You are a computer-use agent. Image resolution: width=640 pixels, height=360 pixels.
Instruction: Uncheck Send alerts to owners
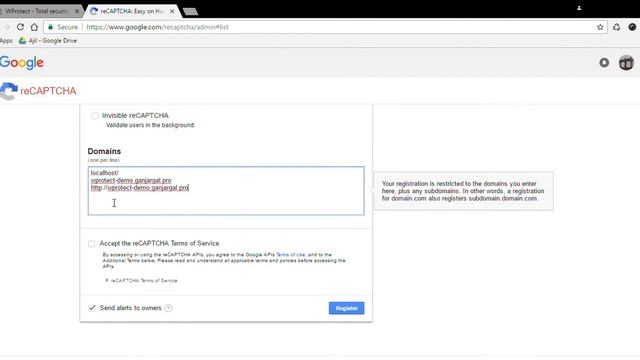pyautogui.click(x=92, y=308)
